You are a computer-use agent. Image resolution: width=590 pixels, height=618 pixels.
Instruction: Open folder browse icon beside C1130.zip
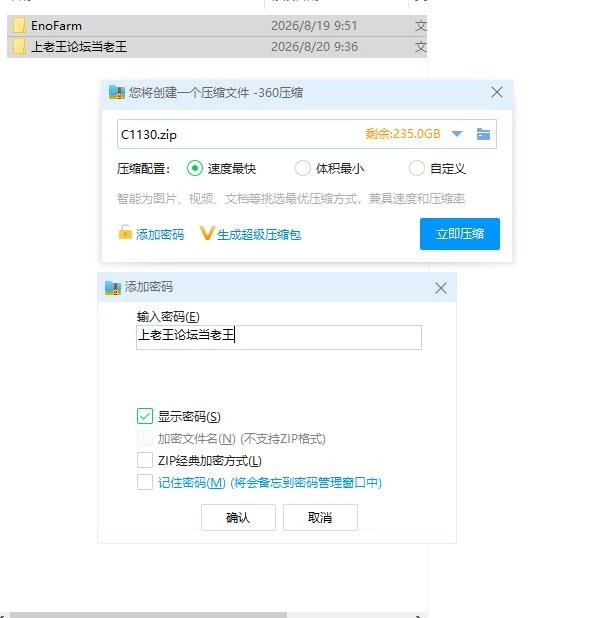483,134
